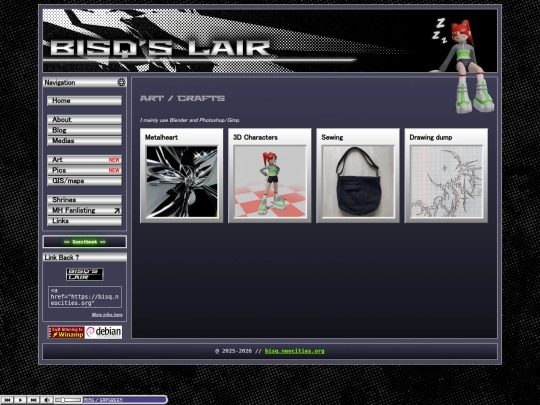Viewport: 540px width, 405px height.
Task: Click the sleeping character mascot in header
Action: (x=462, y=65)
